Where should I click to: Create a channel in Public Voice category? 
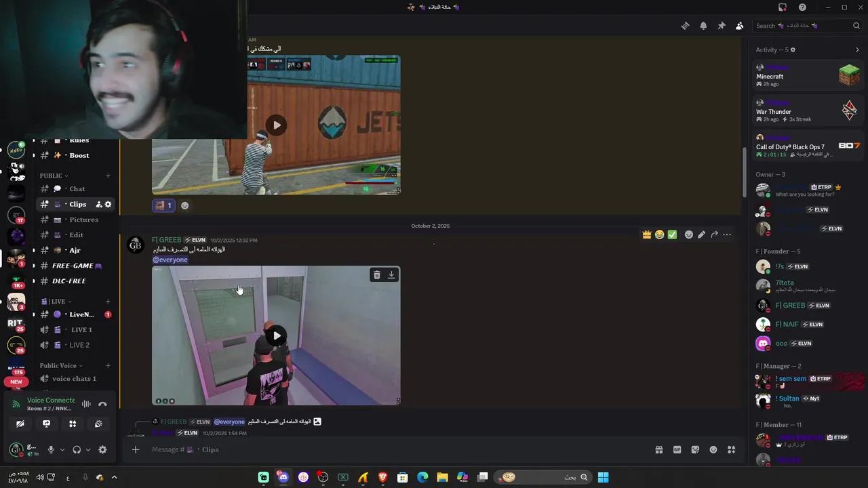click(x=108, y=365)
